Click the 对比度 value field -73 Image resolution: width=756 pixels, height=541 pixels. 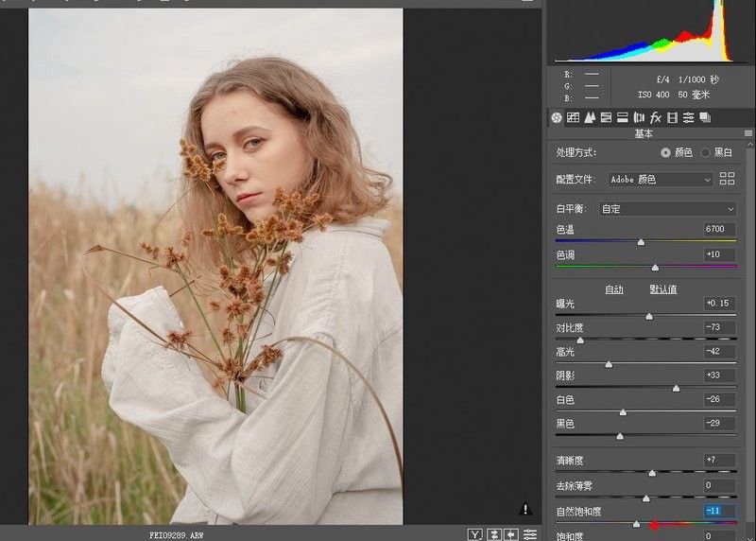tap(719, 327)
